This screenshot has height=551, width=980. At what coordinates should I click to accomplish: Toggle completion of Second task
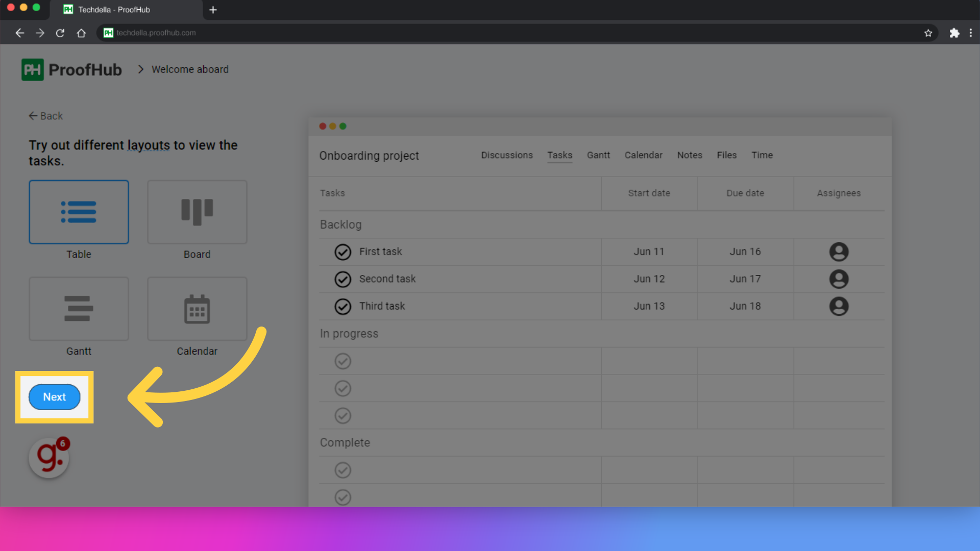(342, 279)
